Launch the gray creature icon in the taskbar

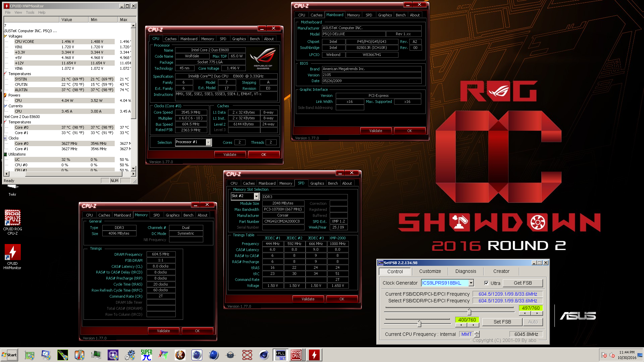click(x=230, y=355)
